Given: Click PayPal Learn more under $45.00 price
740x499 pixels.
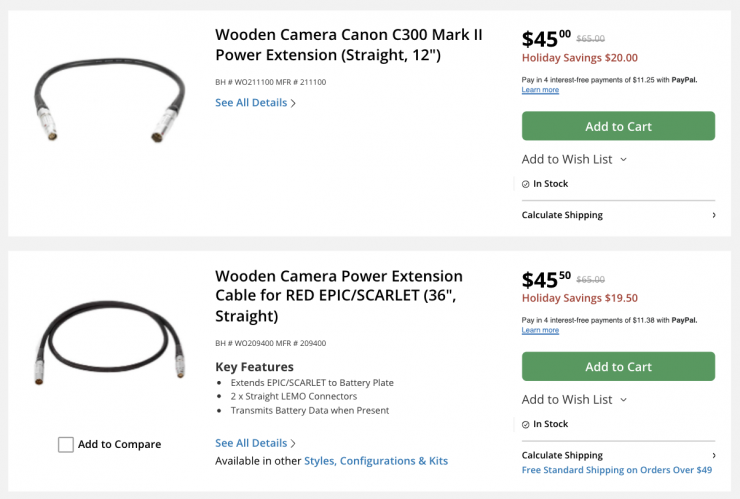Looking at the screenshot, I should pyautogui.click(x=540, y=90).
